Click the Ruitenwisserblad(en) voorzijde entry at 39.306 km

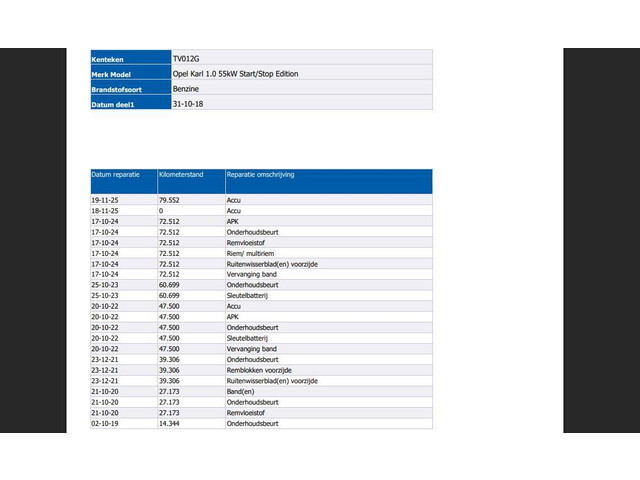tap(272, 381)
